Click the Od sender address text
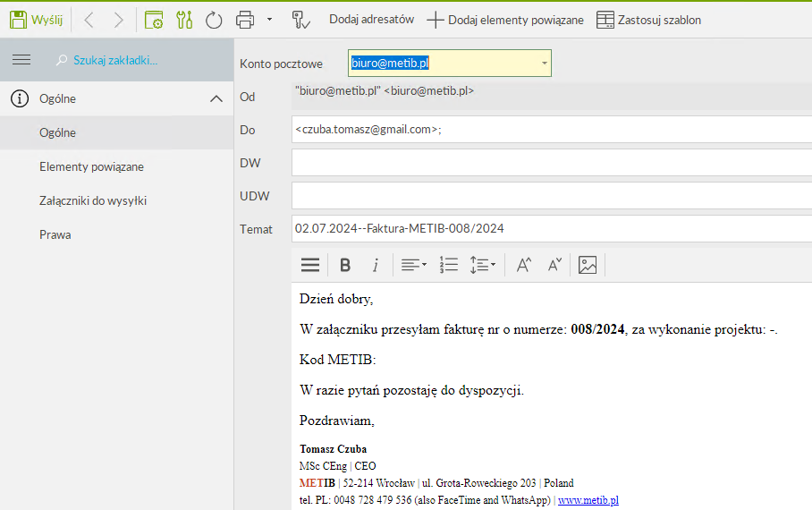812x510 pixels. point(385,91)
